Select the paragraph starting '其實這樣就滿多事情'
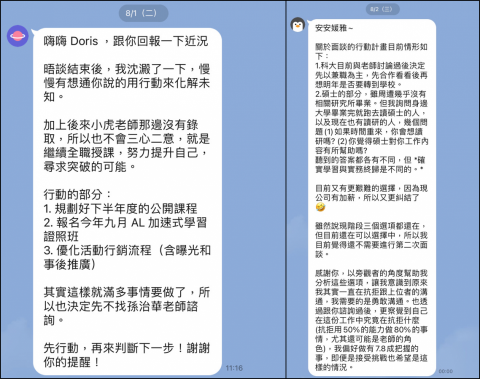The height and width of the screenshot is (379, 480). coord(127,306)
